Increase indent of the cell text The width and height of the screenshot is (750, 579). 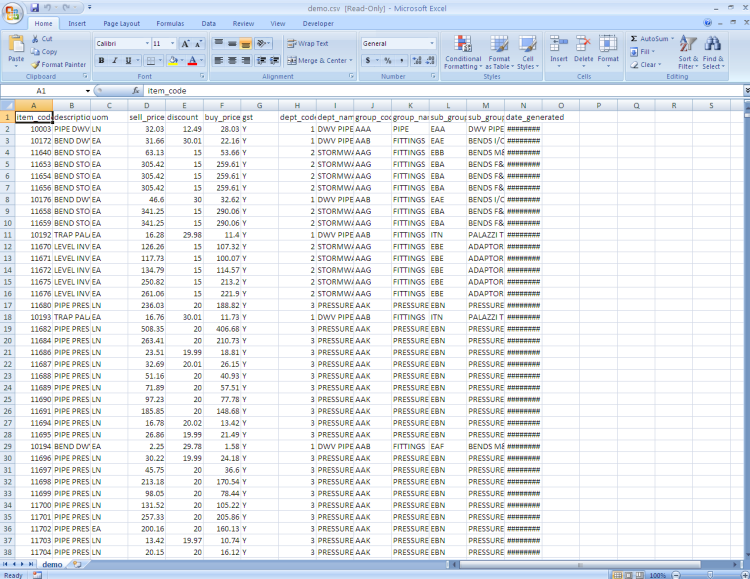(x=275, y=61)
